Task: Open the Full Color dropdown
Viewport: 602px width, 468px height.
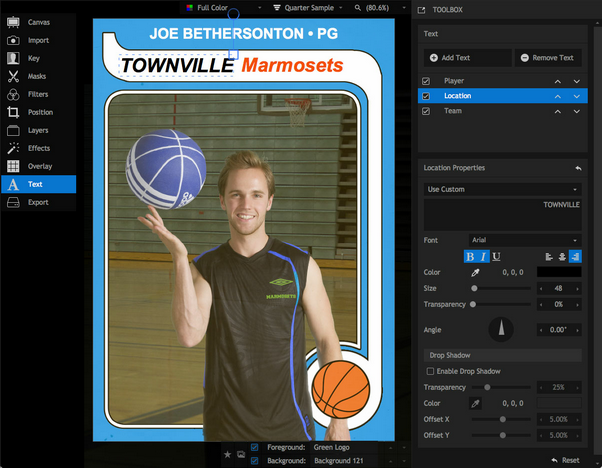Action: (x=224, y=8)
